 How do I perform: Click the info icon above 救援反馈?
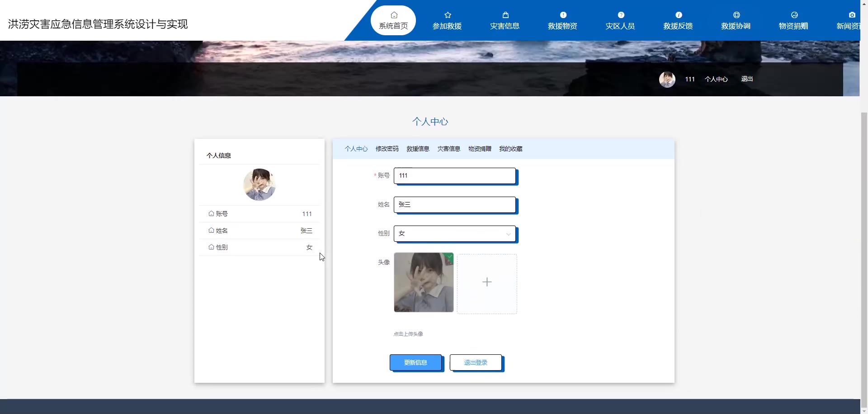(679, 15)
